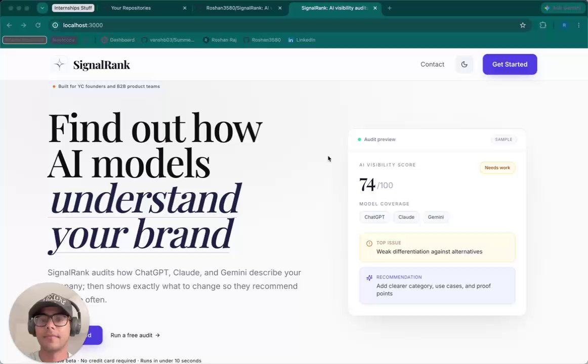The width and height of the screenshot is (588, 364).
Task: Click the MODEL COVERAGE label
Action: click(385, 204)
